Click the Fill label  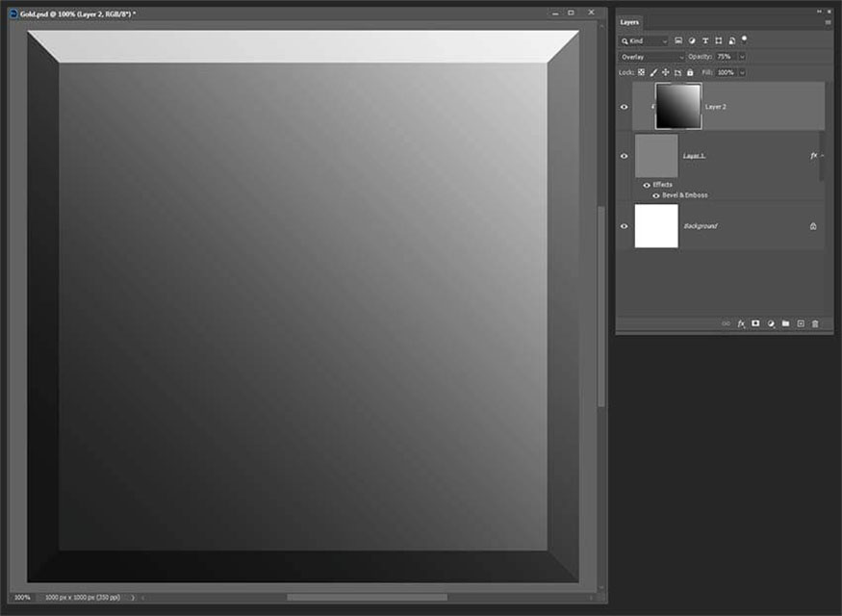coord(707,72)
